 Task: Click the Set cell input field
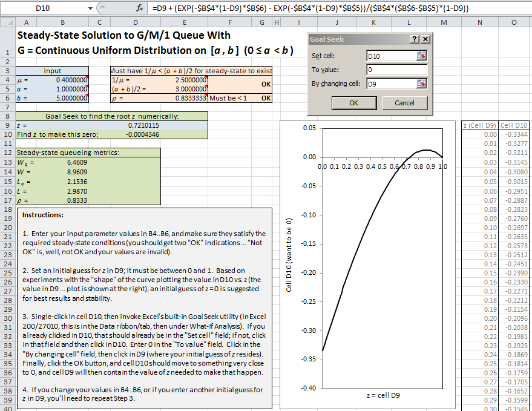tap(390, 56)
